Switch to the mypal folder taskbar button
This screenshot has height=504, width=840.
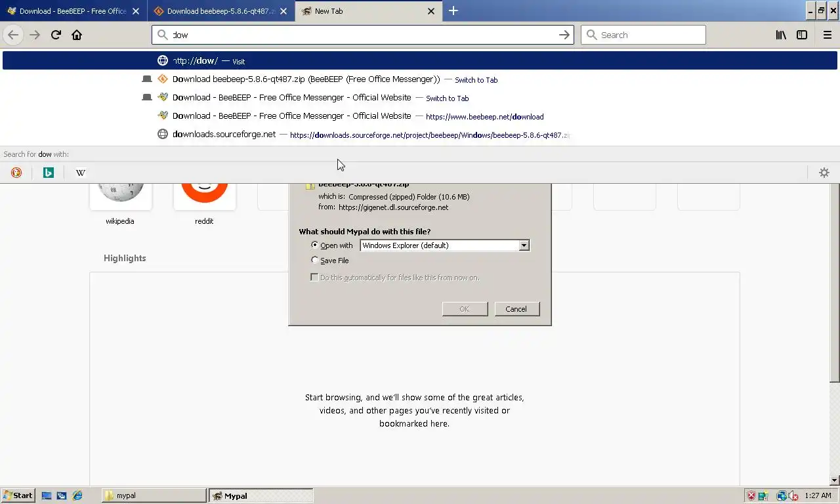pos(154,495)
